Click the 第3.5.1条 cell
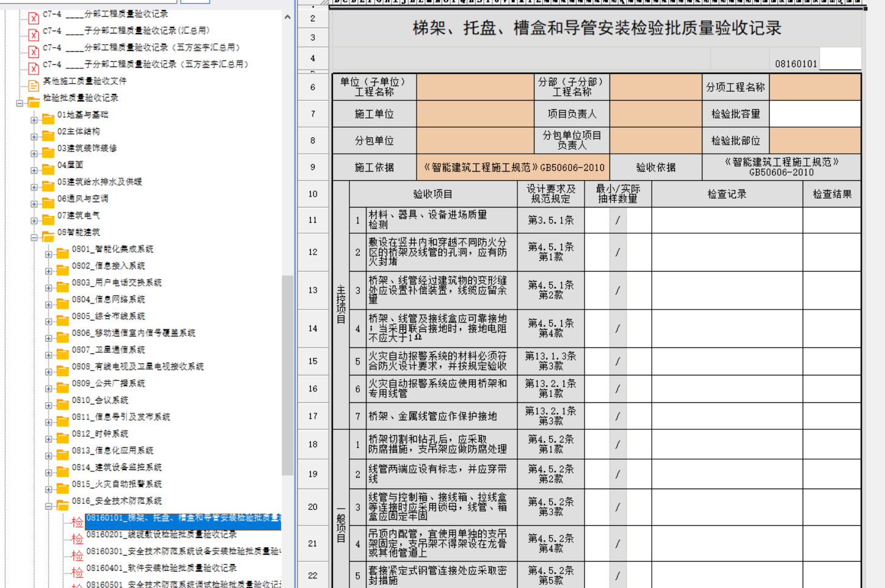Image resolution: width=885 pixels, height=588 pixels. 551,220
